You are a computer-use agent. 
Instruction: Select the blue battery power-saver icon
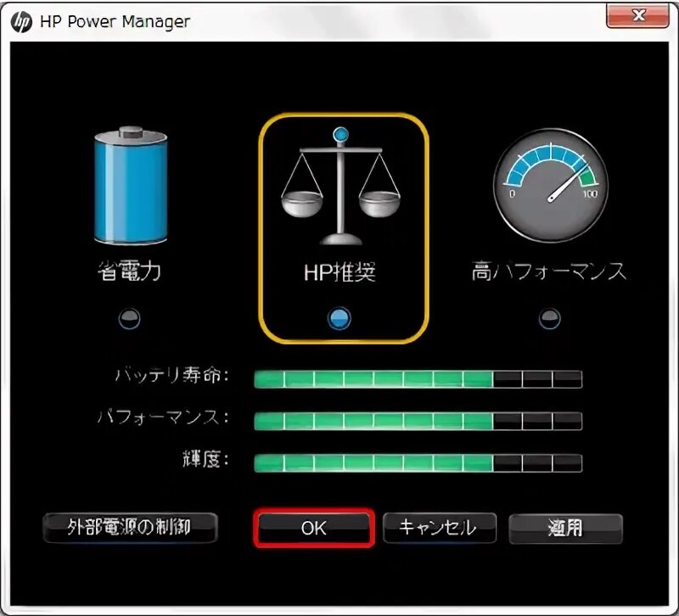[x=131, y=185]
